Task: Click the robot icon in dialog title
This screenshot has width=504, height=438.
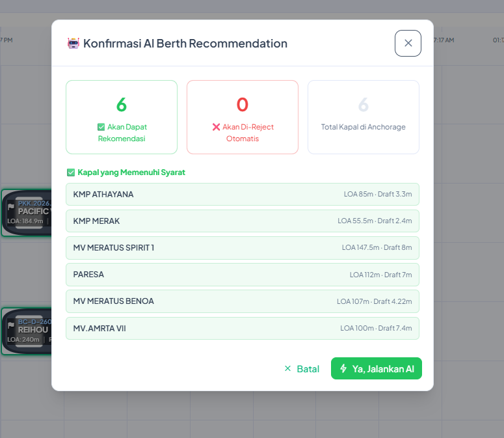Action: pyautogui.click(x=73, y=44)
